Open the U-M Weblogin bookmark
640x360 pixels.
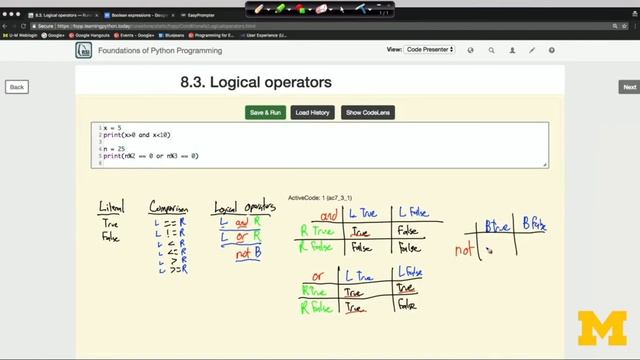click(x=20, y=36)
